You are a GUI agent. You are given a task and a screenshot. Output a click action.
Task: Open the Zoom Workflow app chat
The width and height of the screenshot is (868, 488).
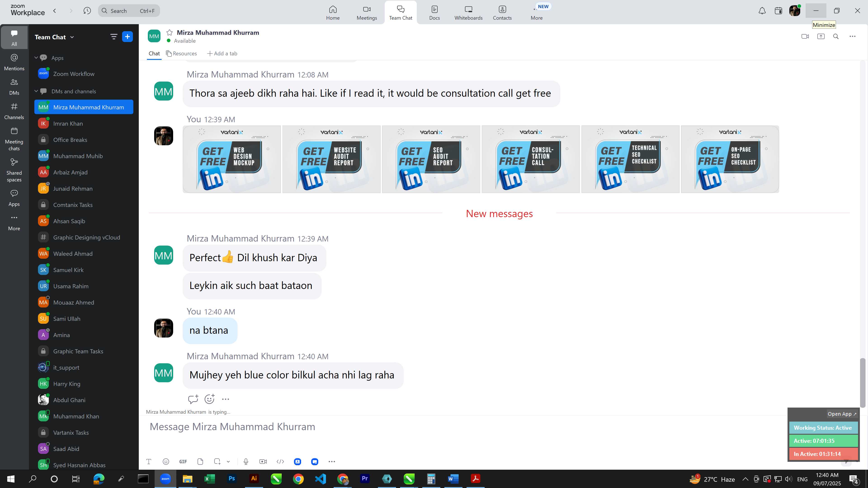84,74
